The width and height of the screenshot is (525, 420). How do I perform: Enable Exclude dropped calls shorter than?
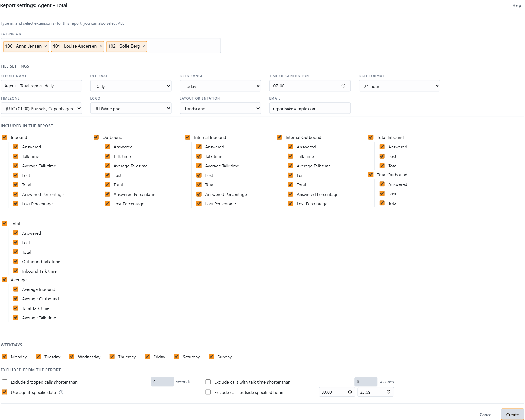tap(5, 382)
